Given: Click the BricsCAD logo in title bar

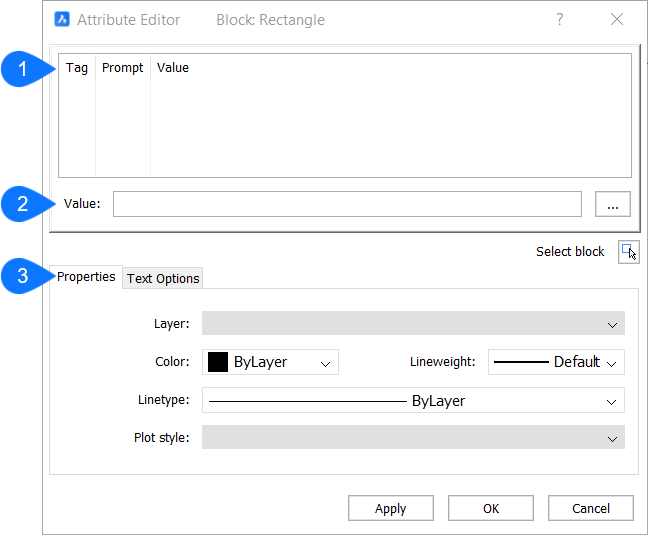Looking at the screenshot, I should [62, 20].
